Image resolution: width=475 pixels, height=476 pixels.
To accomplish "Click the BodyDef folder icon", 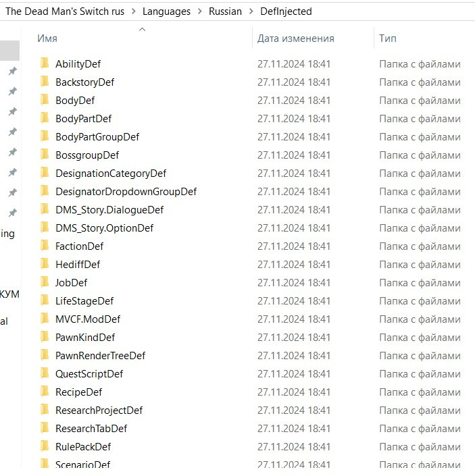I will (x=45, y=99).
